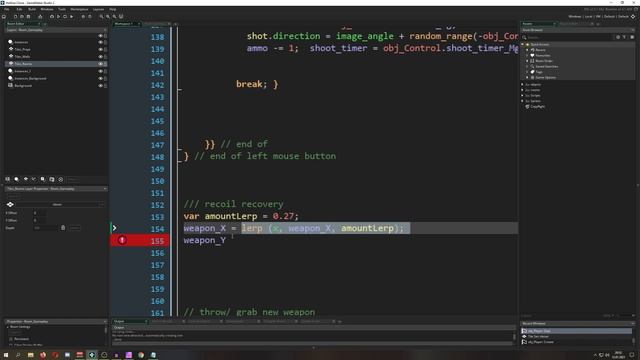Open the Asset Browser menu icon
Screen dimensions: 640x360
point(632,37)
